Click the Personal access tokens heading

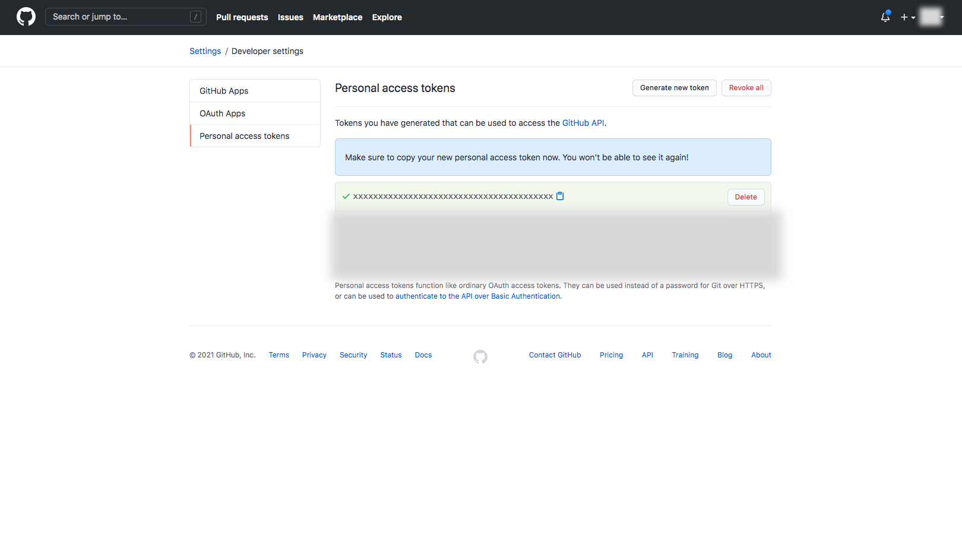[x=395, y=88]
